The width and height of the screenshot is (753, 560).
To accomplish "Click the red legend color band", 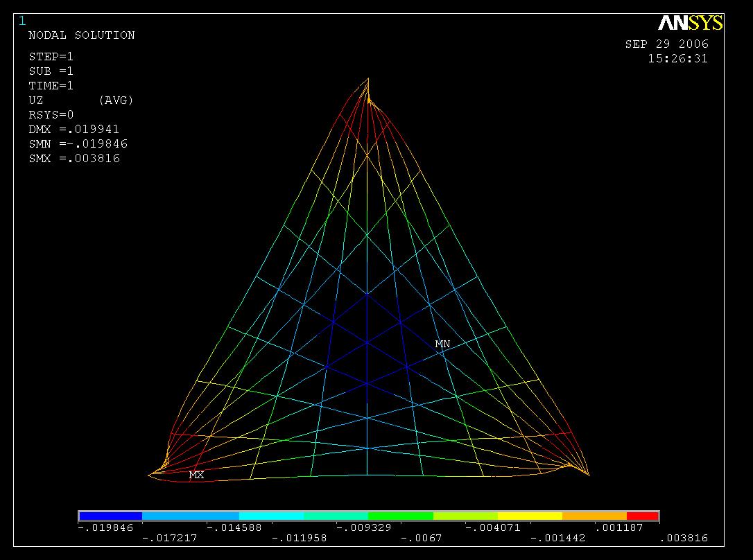I will pyautogui.click(x=643, y=516).
